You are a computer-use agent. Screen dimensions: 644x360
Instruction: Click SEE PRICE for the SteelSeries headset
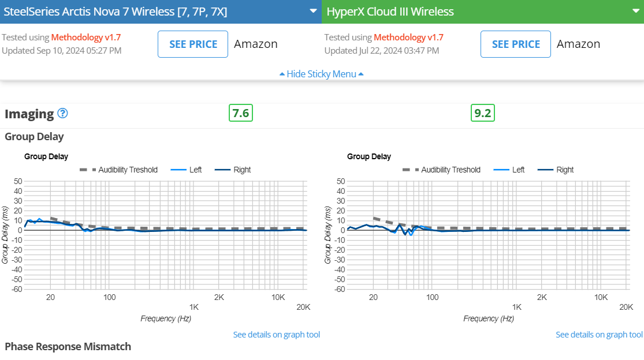[x=193, y=44]
